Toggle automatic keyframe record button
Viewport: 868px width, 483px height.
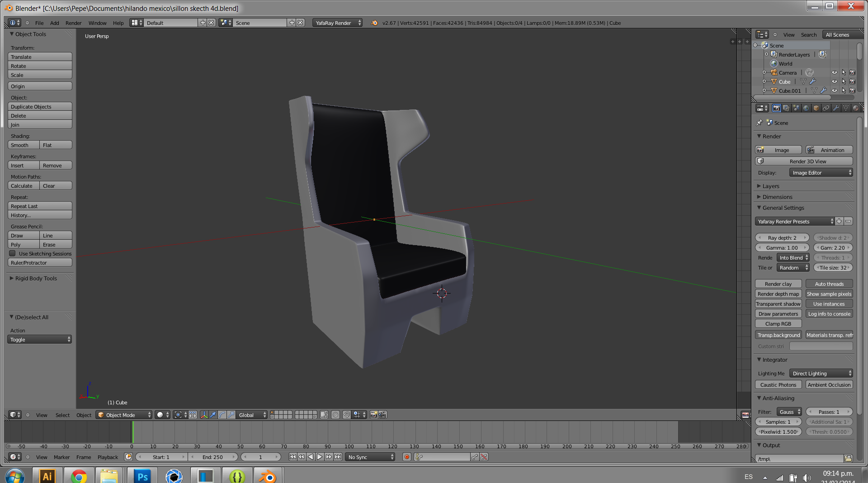coord(407,457)
